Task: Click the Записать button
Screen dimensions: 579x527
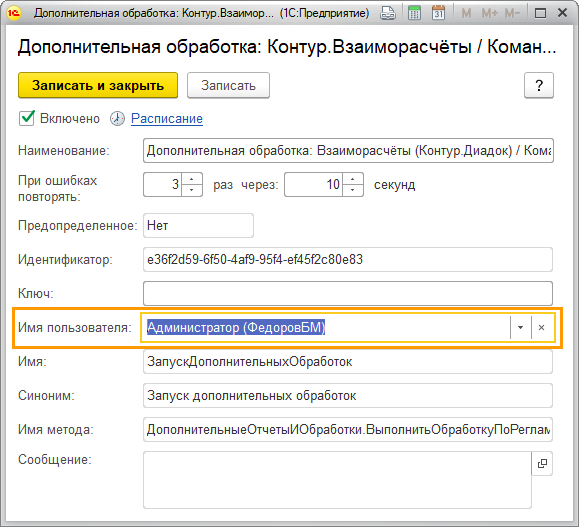Action: (x=228, y=85)
